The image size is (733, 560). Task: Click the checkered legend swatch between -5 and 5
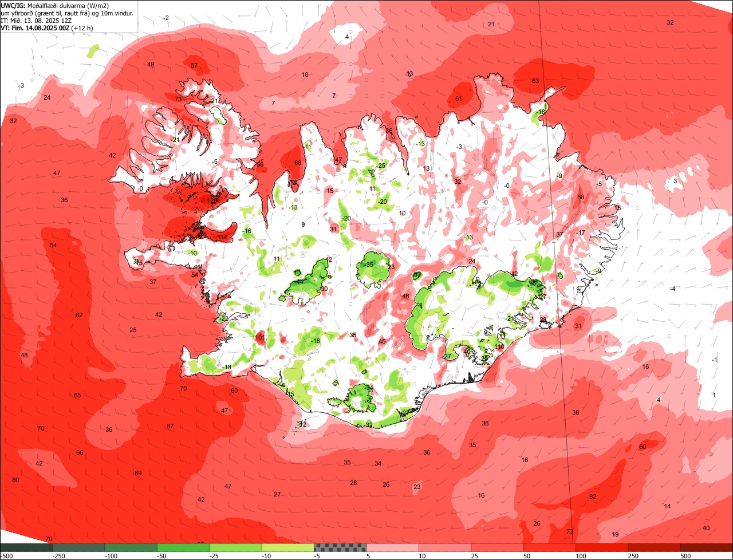tap(340, 547)
